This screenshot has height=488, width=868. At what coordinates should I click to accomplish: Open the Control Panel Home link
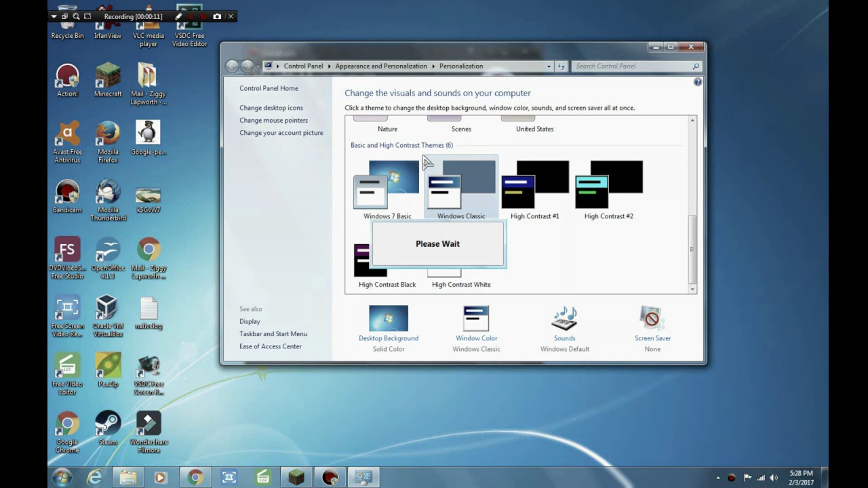tap(269, 88)
